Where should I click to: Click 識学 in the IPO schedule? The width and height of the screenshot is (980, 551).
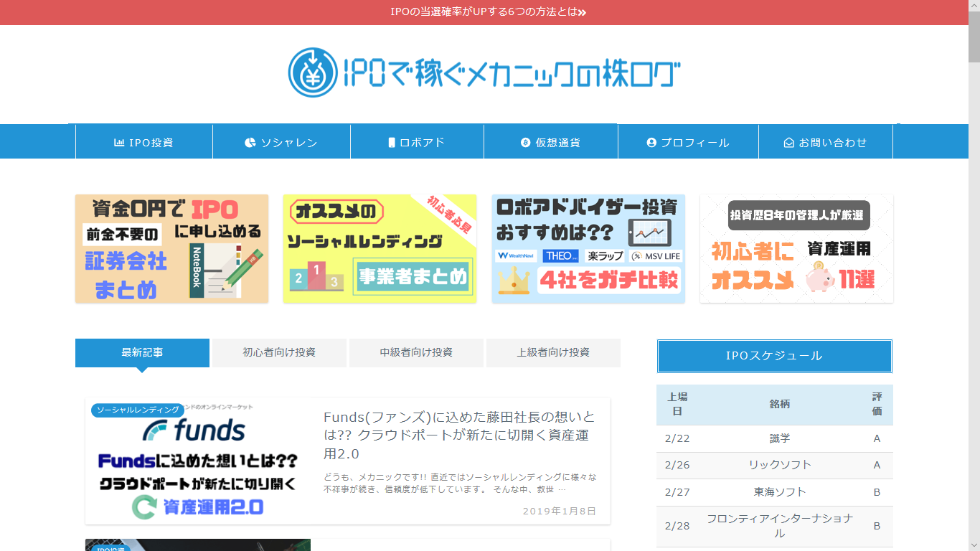[x=780, y=438]
